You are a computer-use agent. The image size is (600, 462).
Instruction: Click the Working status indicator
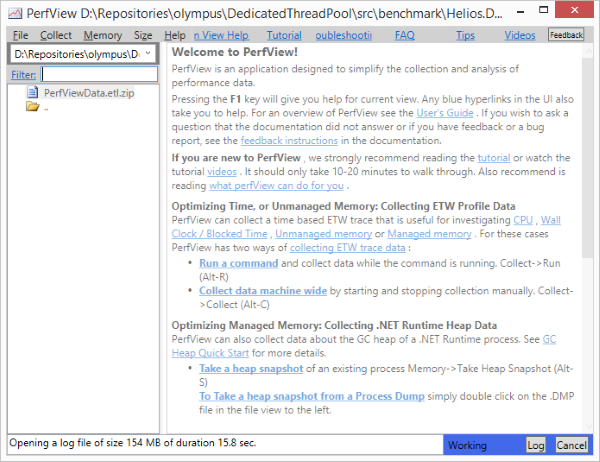[467, 445]
